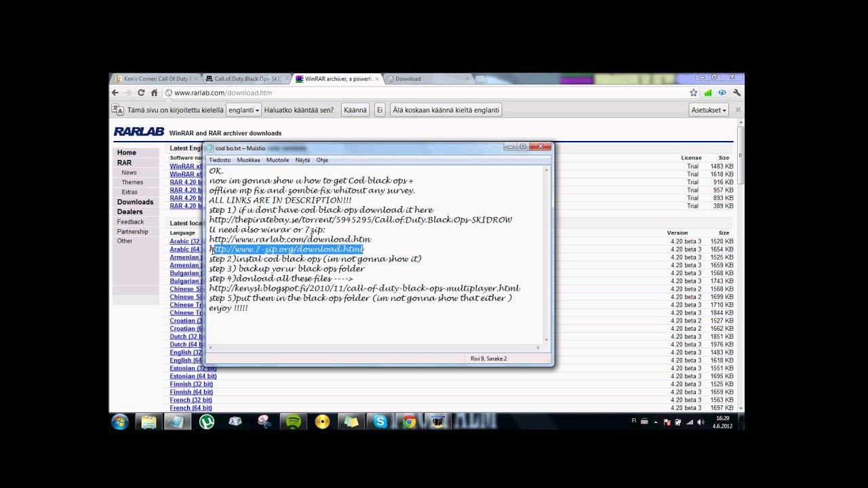Open Skype from the taskbar
The height and width of the screenshot is (488, 868).
380,422
